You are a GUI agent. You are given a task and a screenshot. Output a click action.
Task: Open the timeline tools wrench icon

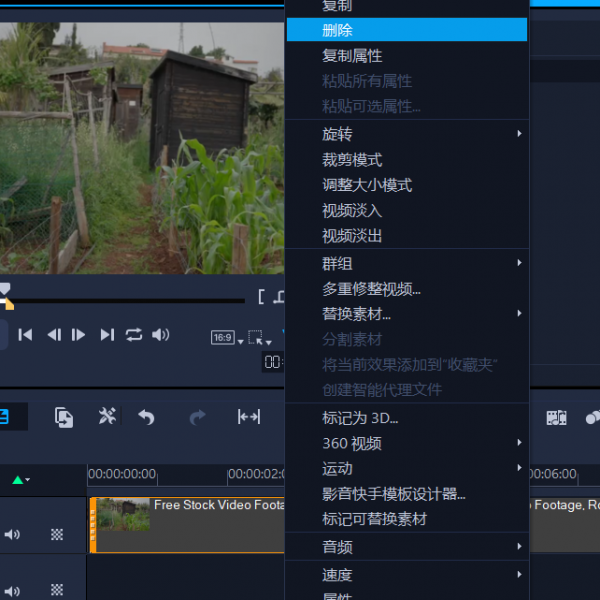107,416
